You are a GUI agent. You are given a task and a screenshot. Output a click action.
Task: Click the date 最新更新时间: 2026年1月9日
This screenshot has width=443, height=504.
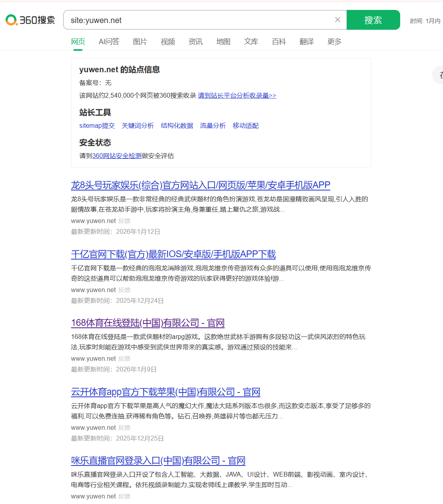pos(114,369)
